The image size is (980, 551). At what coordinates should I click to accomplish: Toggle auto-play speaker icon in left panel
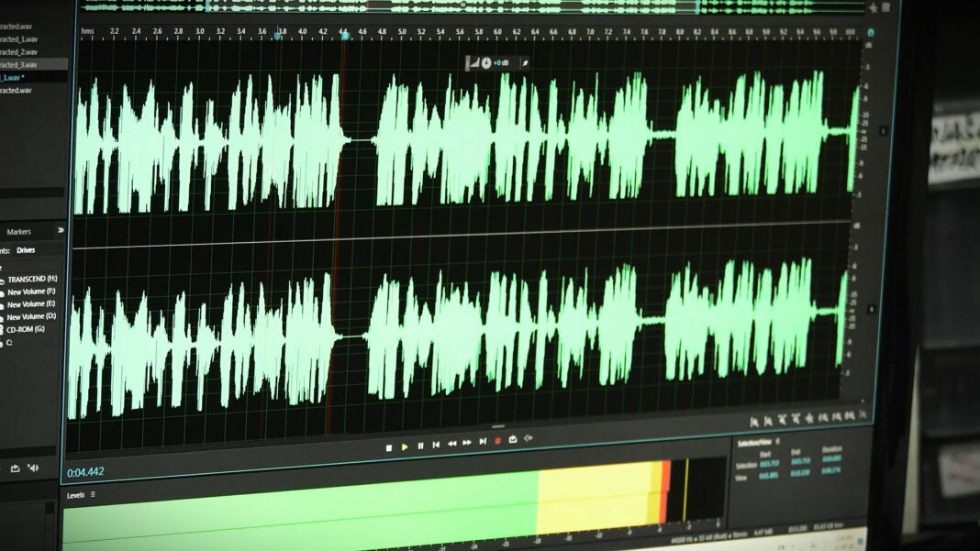34,468
